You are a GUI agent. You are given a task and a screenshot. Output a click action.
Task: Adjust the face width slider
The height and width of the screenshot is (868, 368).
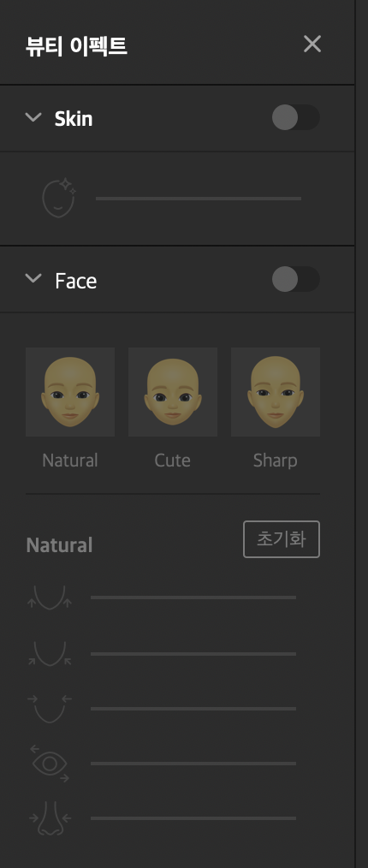193,709
